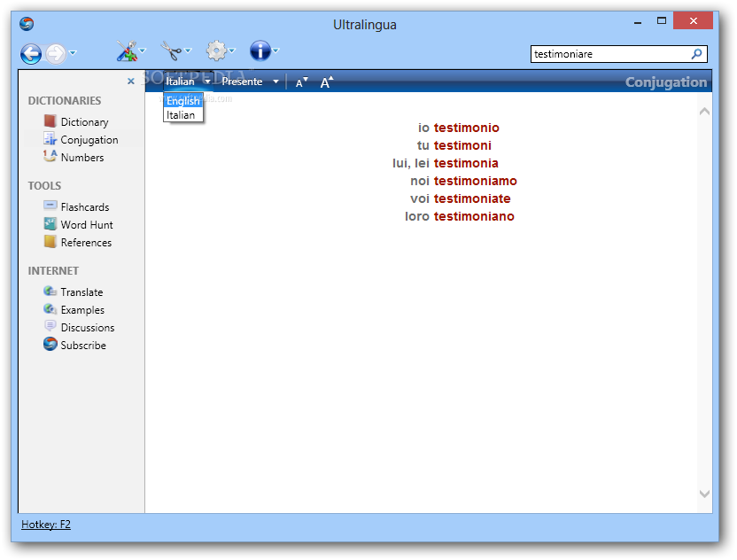Viewport: 737px width, 560px height.
Task: Open Examples under Internet
Action: coord(82,310)
